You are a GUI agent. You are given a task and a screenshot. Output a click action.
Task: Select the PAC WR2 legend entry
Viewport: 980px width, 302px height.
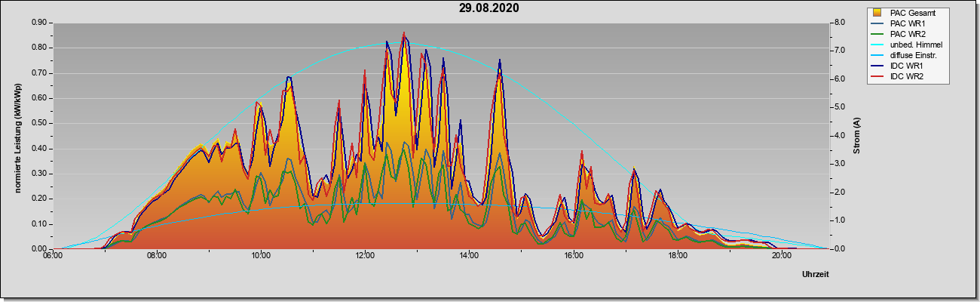(908, 34)
